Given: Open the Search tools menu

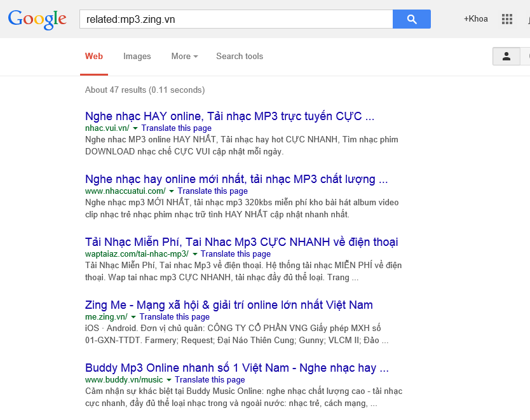Looking at the screenshot, I should pos(239,57).
